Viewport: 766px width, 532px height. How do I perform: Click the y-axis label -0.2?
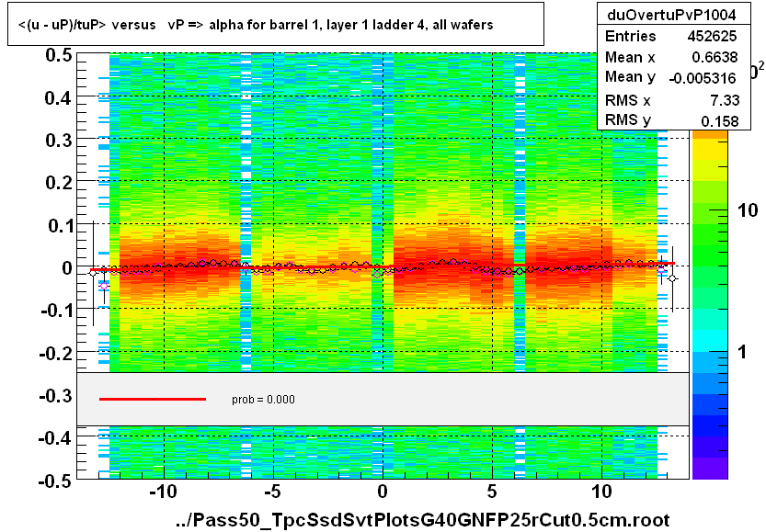click(x=56, y=353)
